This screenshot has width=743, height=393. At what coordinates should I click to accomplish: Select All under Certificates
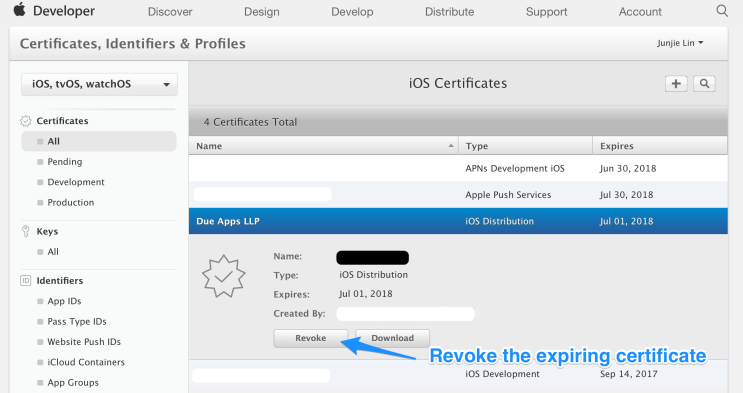click(99, 141)
